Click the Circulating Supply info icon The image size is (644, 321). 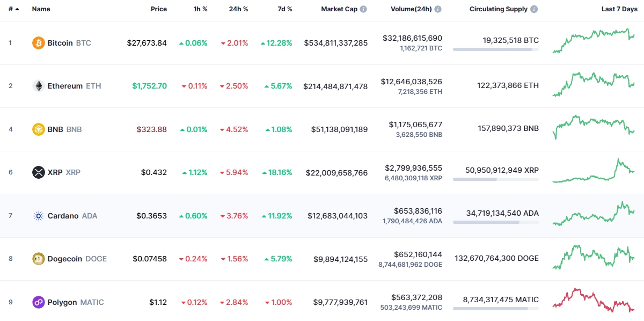534,9
